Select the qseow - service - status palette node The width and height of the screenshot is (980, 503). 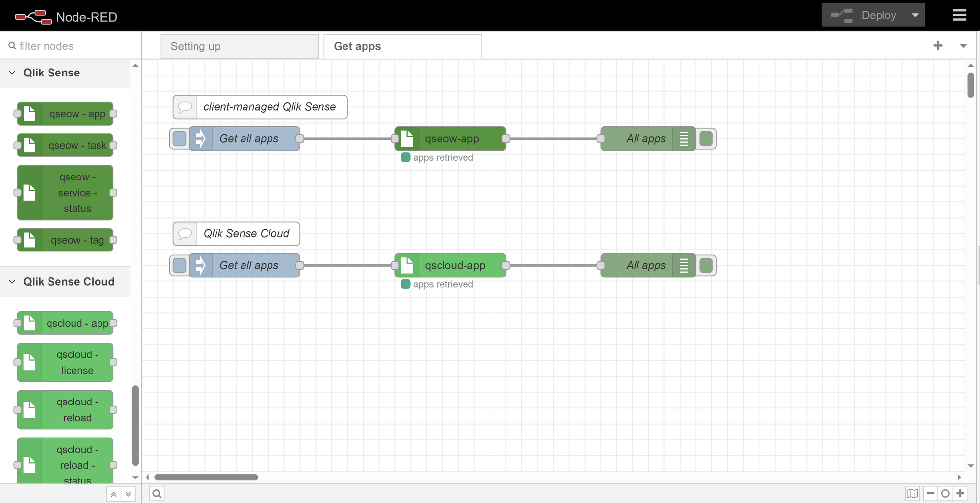click(x=65, y=193)
